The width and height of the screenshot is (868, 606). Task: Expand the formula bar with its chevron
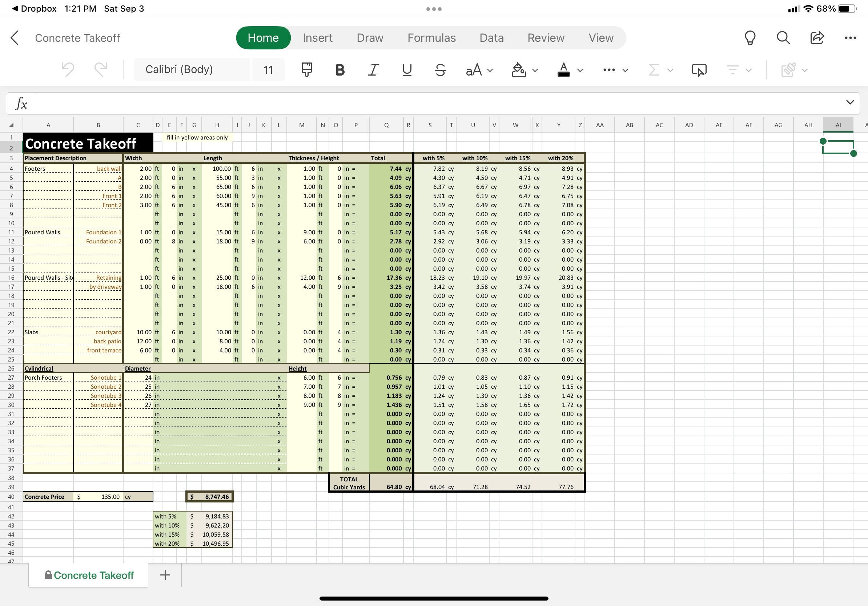pos(850,102)
